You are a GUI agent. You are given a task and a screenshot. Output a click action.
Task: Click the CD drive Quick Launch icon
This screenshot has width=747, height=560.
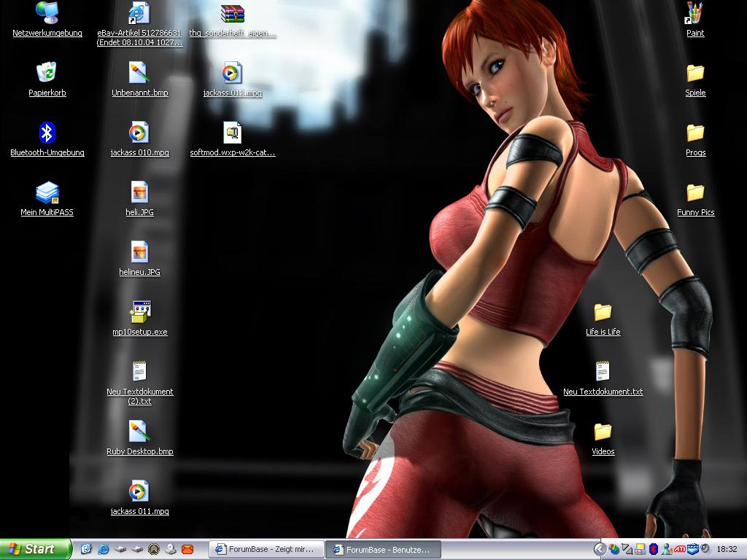(171, 549)
